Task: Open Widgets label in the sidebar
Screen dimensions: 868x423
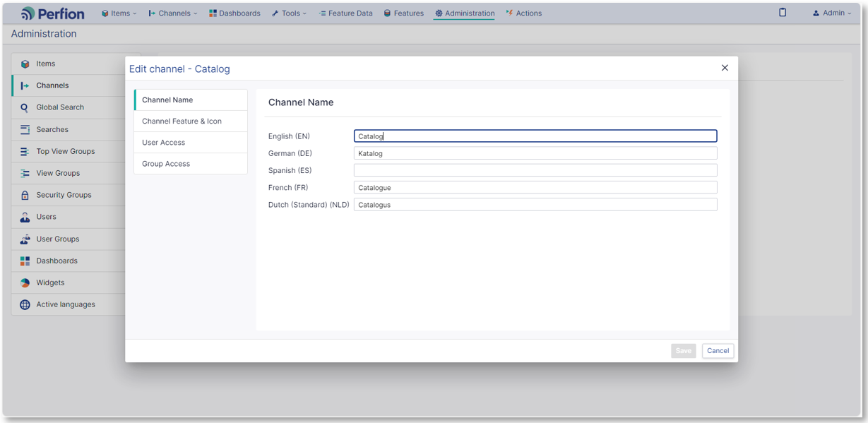Action: point(50,282)
